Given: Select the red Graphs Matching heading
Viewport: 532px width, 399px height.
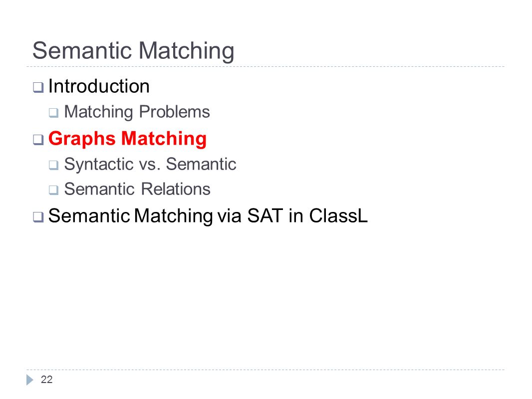Looking at the screenshot, I should (x=128, y=139).
